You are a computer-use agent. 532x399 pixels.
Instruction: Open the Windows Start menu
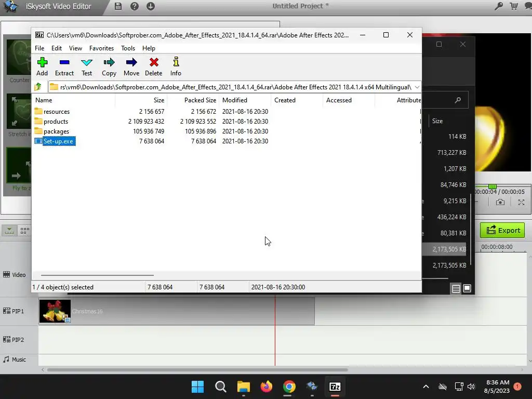click(198, 387)
